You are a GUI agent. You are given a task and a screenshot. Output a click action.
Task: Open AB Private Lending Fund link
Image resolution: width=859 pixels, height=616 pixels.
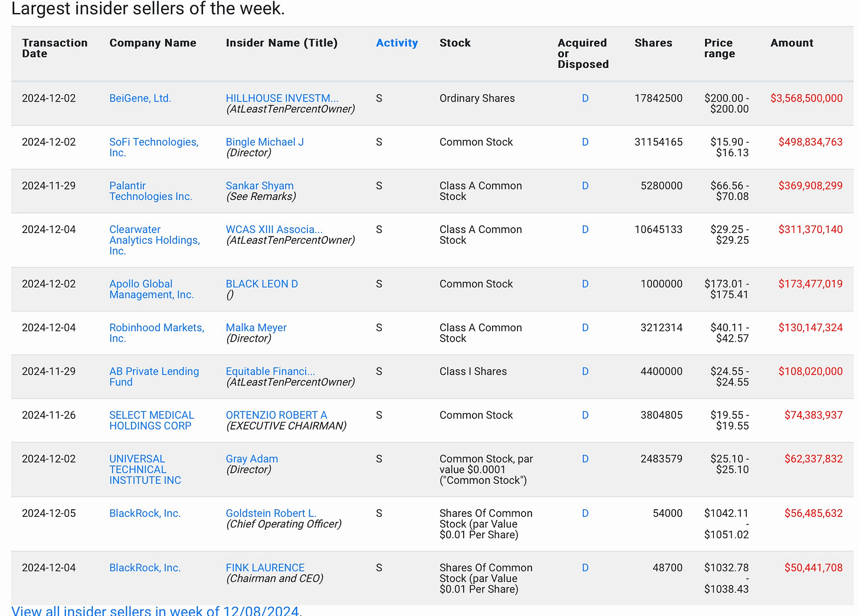pyautogui.click(x=154, y=376)
